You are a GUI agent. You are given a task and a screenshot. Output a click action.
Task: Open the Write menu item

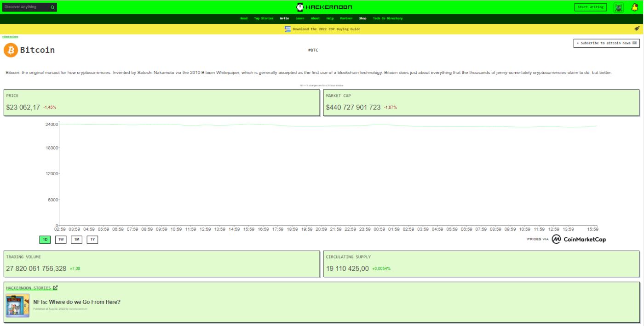click(x=284, y=18)
